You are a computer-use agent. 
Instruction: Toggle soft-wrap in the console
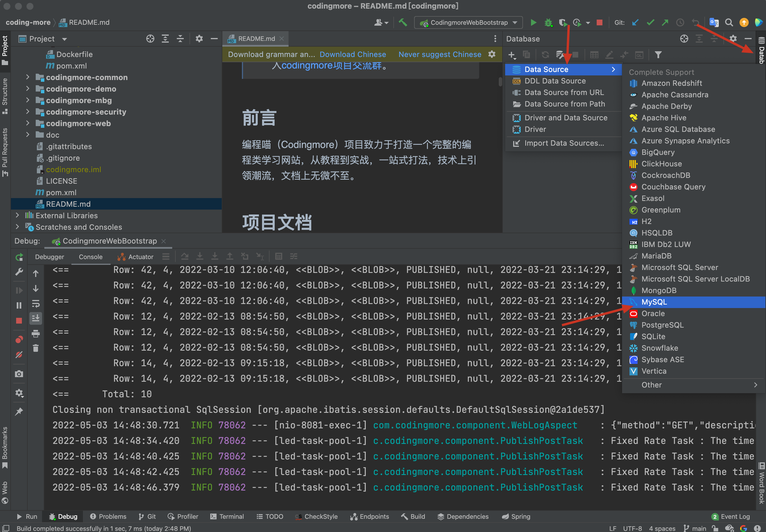pos(36,304)
